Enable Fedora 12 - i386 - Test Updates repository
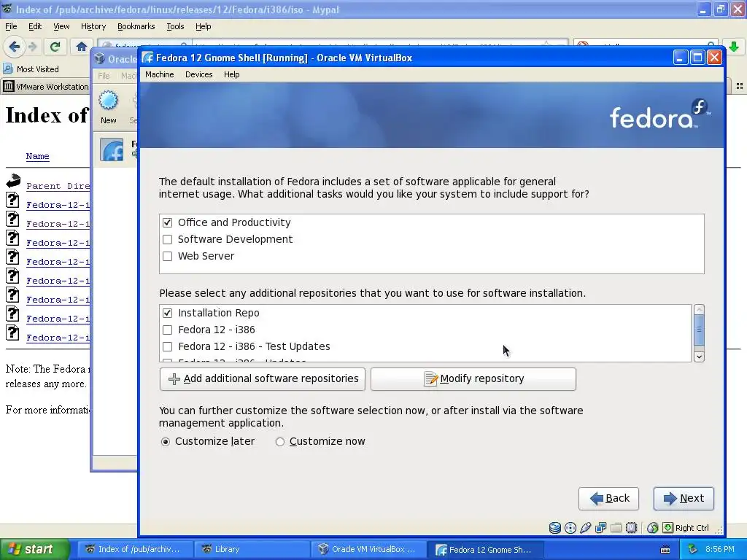Image resolution: width=747 pixels, height=560 pixels. 167,346
